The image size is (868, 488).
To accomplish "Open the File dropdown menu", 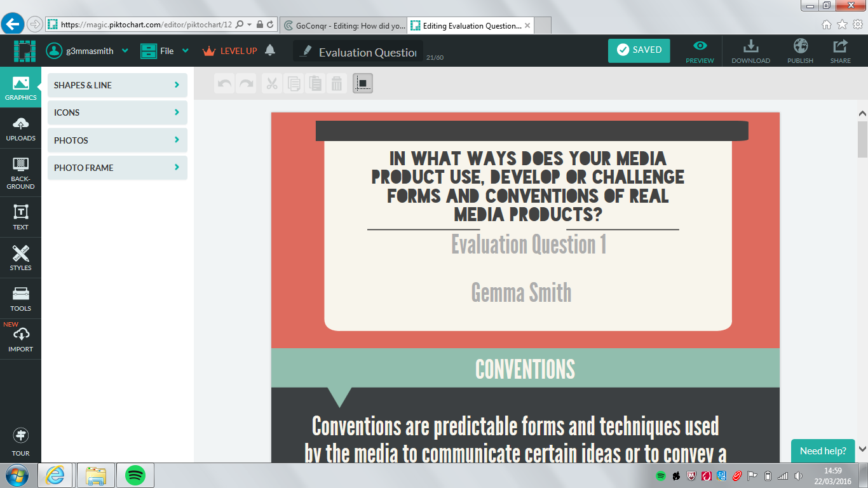I will tap(165, 51).
